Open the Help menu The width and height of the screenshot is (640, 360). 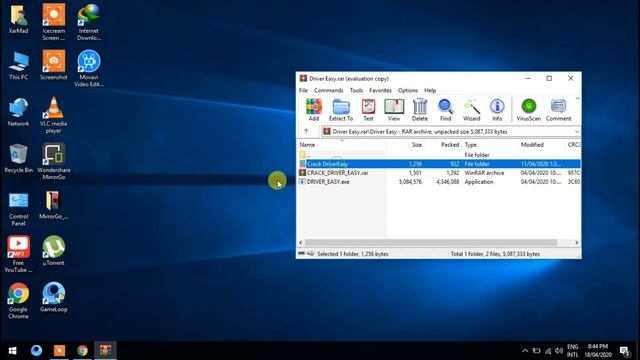[x=430, y=90]
